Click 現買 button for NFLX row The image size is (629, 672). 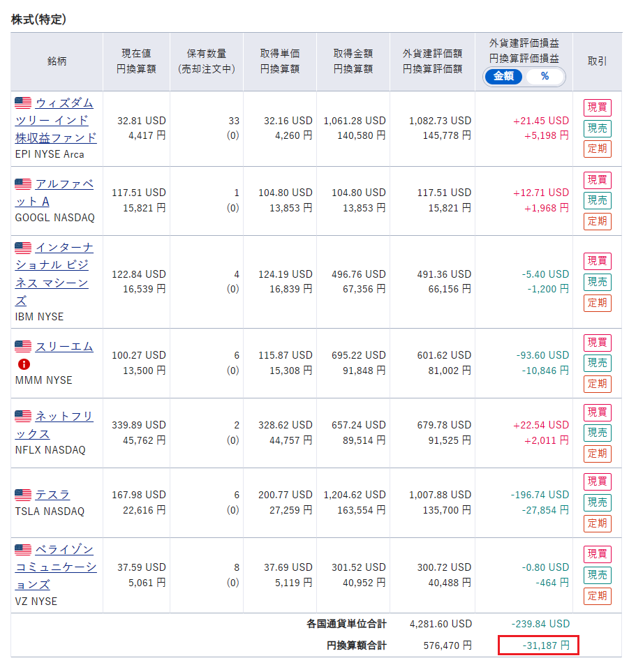click(x=598, y=412)
